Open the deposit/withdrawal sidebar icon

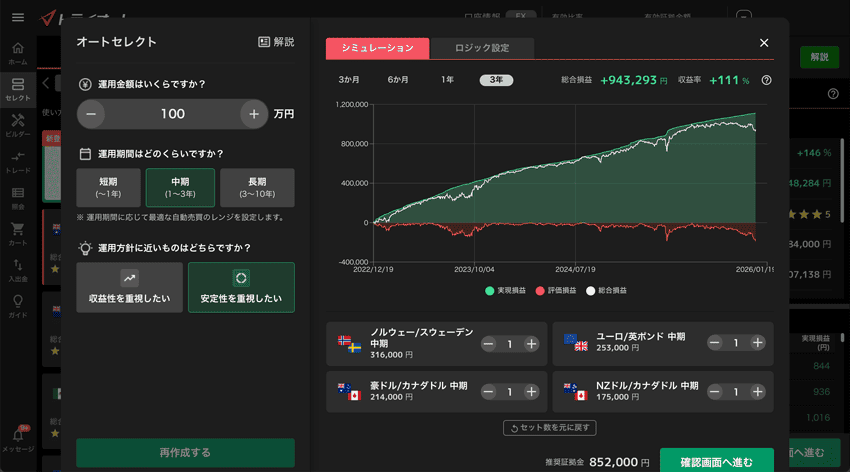[18, 270]
